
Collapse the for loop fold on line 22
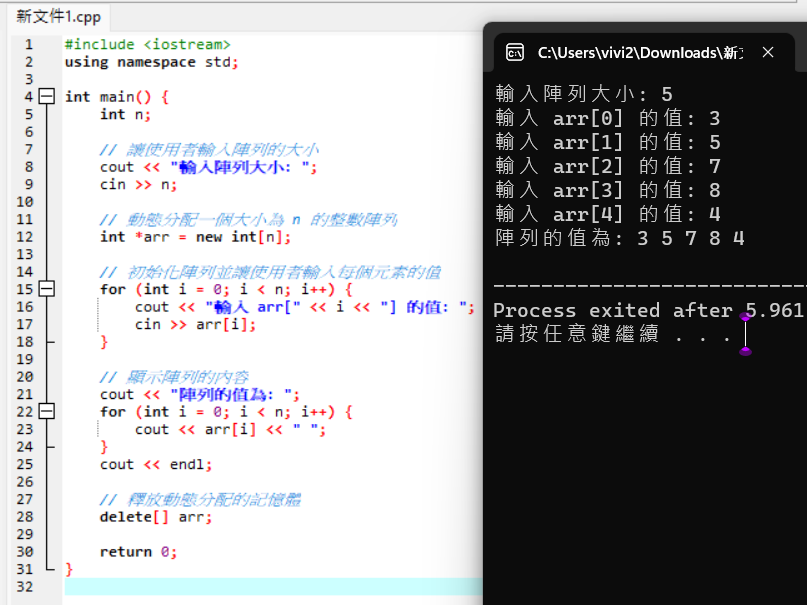click(47, 411)
